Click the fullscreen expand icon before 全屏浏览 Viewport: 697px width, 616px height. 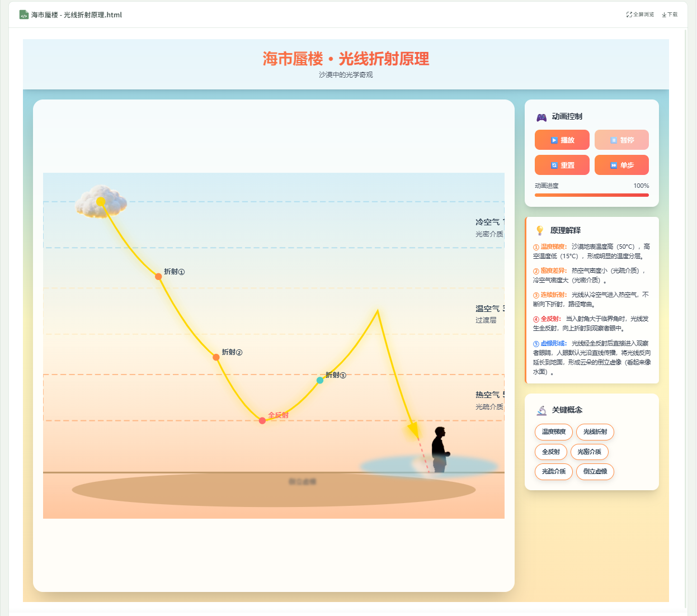(x=629, y=15)
